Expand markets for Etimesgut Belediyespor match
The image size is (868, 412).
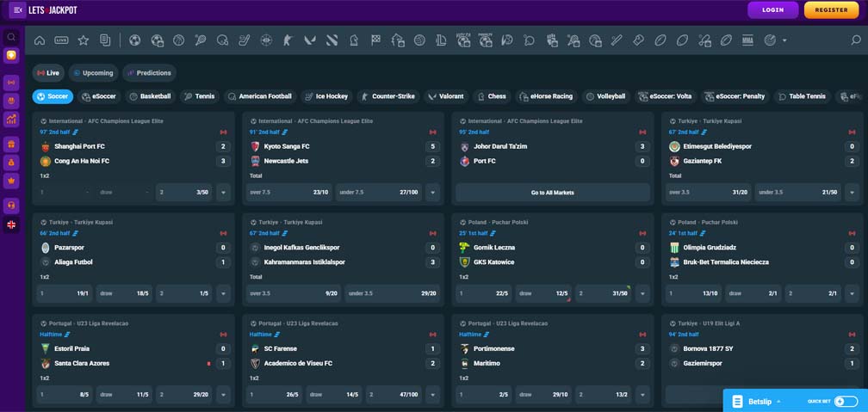pos(852,193)
